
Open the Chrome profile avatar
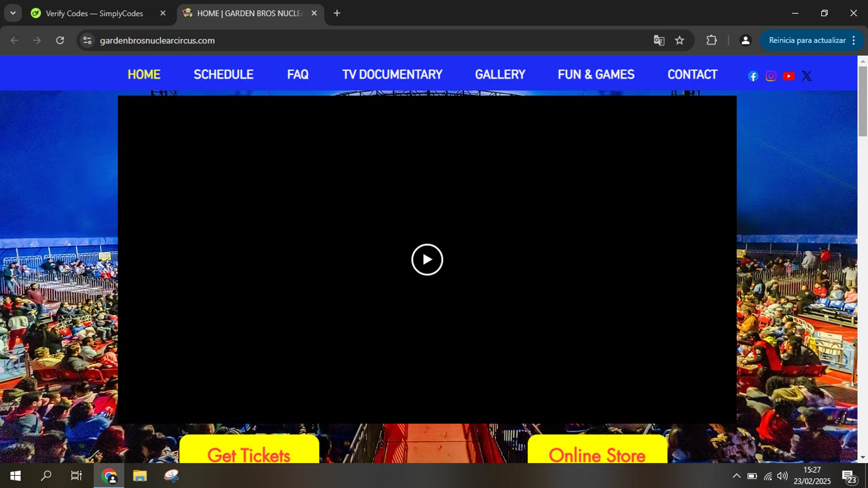click(x=745, y=41)
